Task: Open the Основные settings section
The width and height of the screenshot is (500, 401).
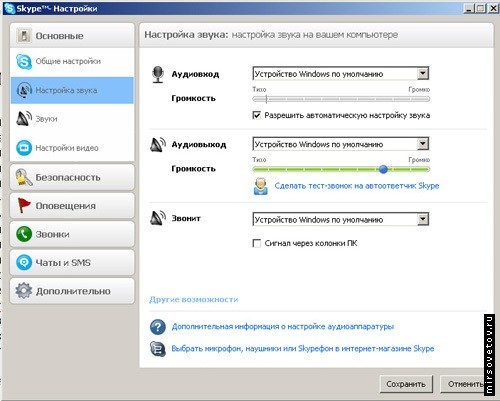Action: pos(72,36)
